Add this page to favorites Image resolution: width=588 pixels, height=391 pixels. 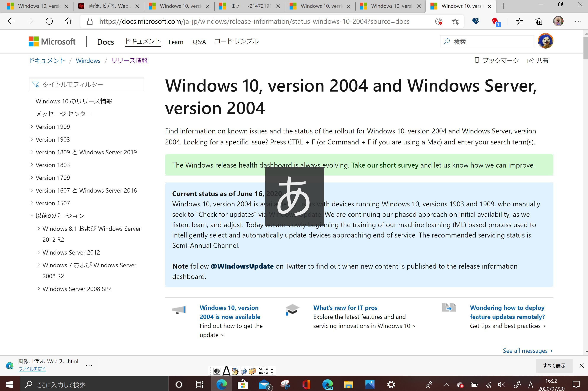[455, 21]
